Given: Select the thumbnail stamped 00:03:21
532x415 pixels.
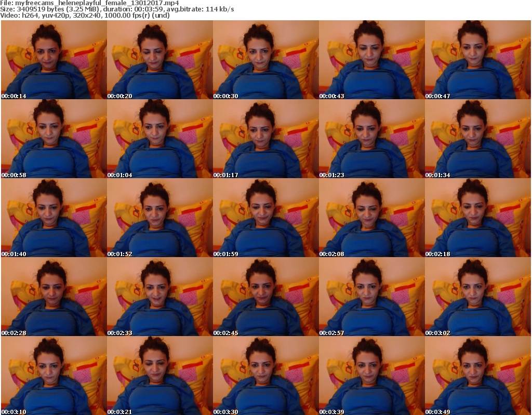Looking at the screenshot, I should 160,376.
